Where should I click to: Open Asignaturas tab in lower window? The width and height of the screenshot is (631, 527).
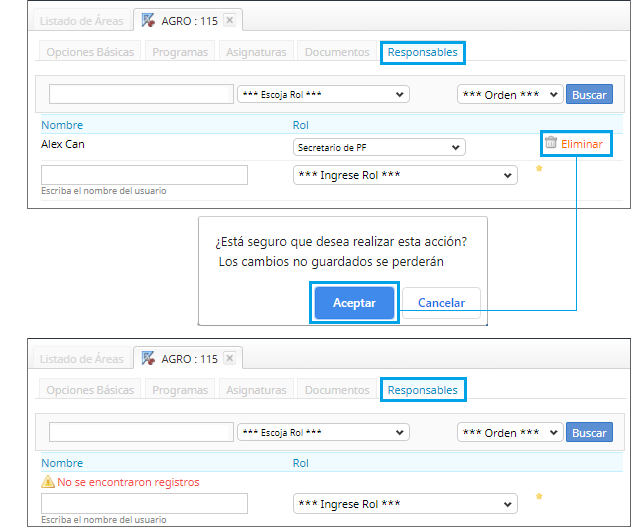[x=256, y=390]
